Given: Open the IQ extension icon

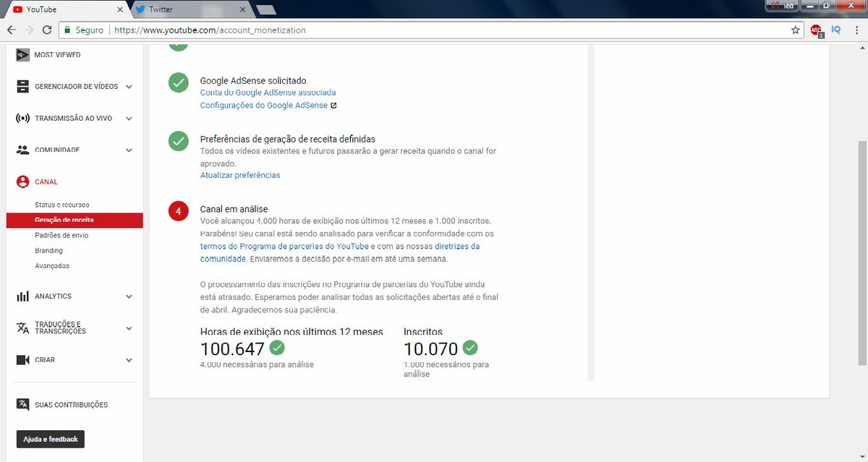Looking at the screenshot, I should (836, 30).
